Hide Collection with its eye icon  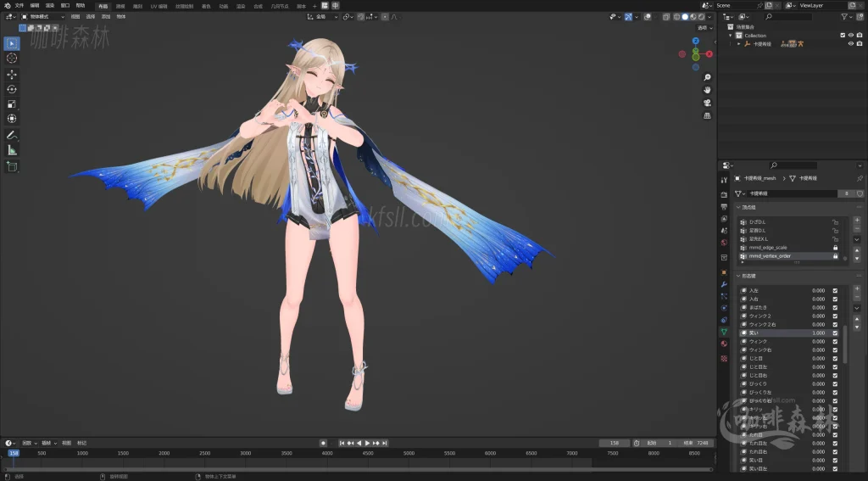tap(851, 36)
